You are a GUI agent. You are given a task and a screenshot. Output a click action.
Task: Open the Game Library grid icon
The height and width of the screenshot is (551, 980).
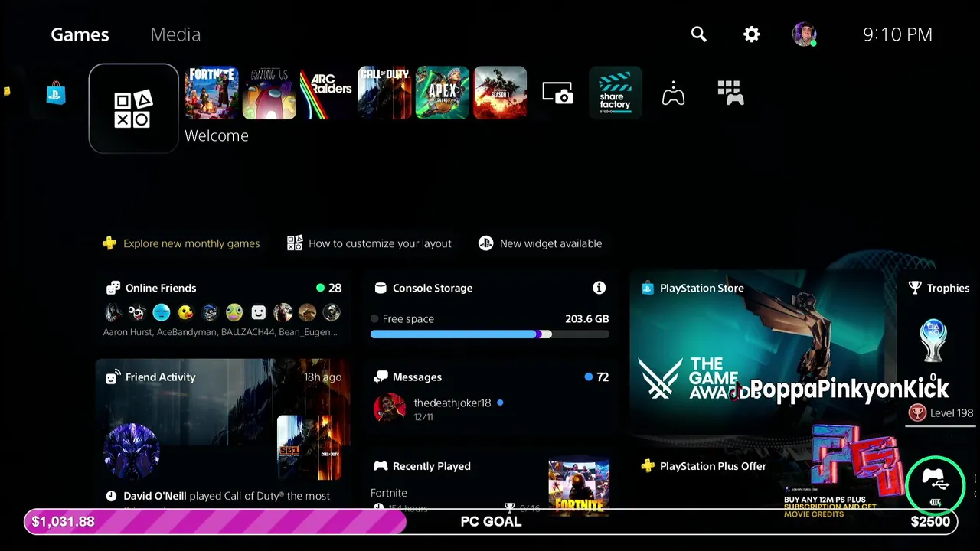730,93
